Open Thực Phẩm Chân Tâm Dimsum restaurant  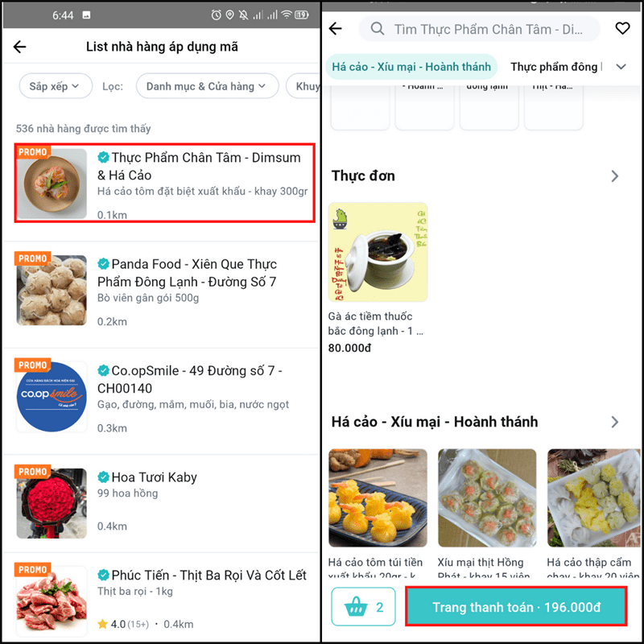tap(165, 184)
